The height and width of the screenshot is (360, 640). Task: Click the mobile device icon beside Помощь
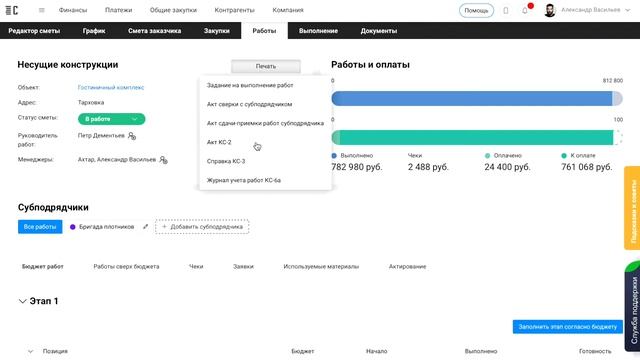506,11
